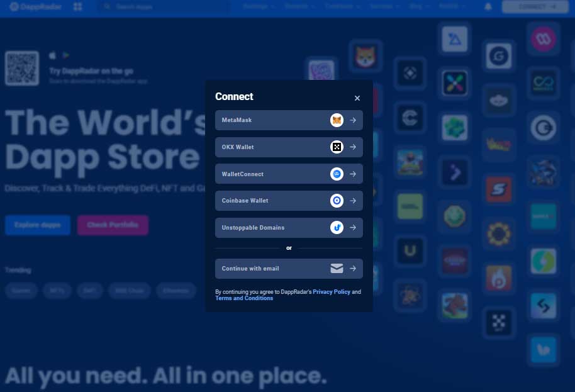Focus the Search dapps field
This screenshot has height=392, width=575.
(164, 6)
